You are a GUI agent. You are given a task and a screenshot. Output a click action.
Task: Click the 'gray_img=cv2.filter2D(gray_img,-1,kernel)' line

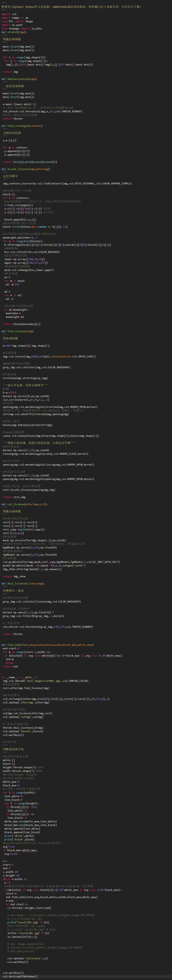[33, 616]
